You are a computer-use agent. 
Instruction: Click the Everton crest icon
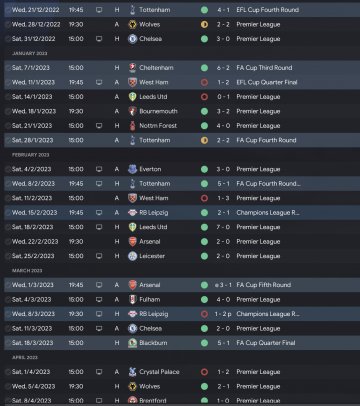click(133, 169)
